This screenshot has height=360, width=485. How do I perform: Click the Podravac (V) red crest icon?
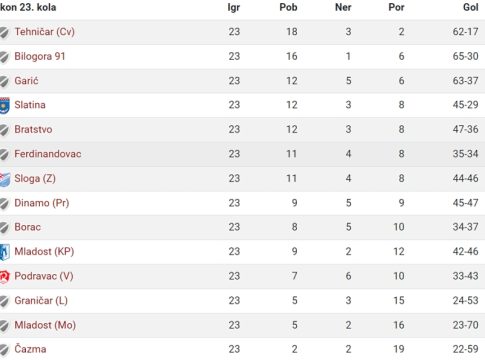pyautogui.click(x=4, y=276)
